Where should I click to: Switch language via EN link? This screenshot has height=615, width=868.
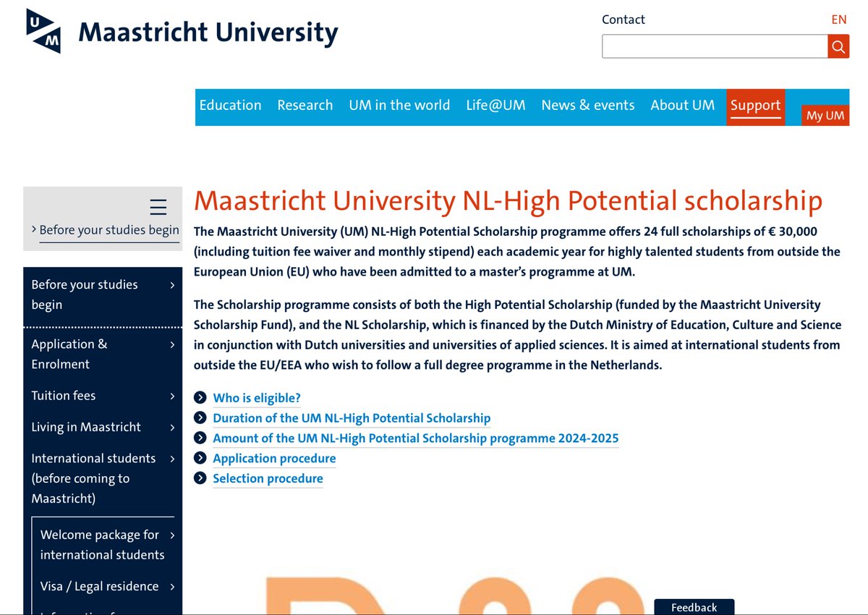(839, 20)
